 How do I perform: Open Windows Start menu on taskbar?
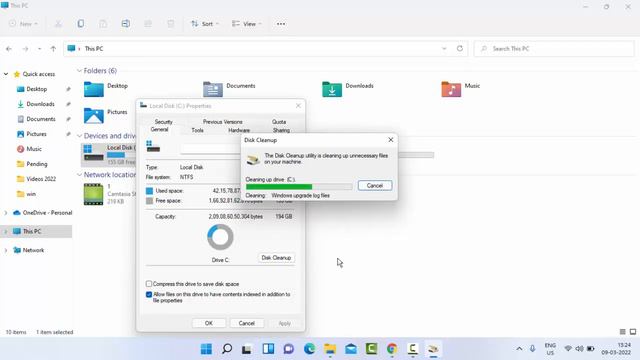[206, 349]
